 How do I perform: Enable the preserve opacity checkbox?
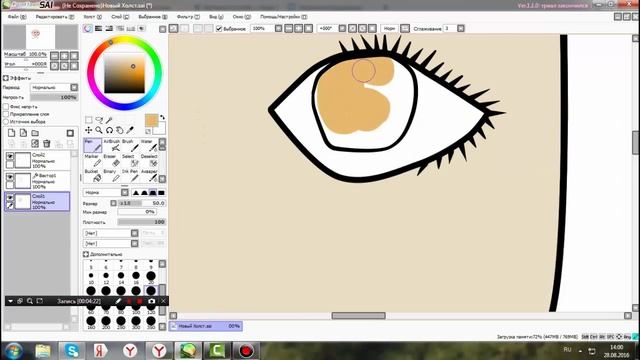tap(6, 107)
